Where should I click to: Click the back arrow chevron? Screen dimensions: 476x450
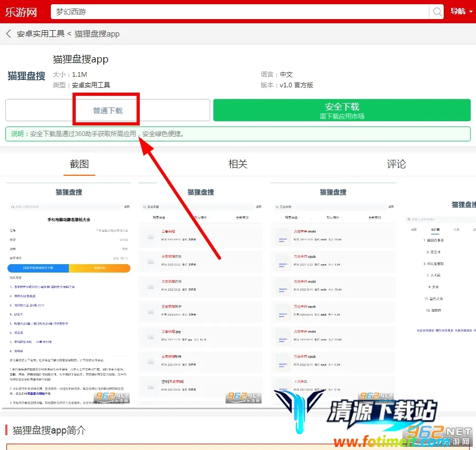[8, 34]
